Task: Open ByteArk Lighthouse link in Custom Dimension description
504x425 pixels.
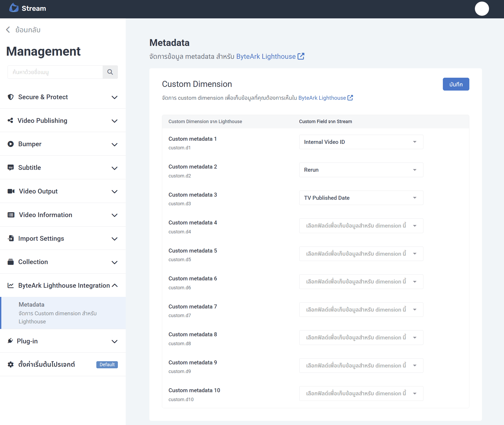Action: click(x=322, y=98)
